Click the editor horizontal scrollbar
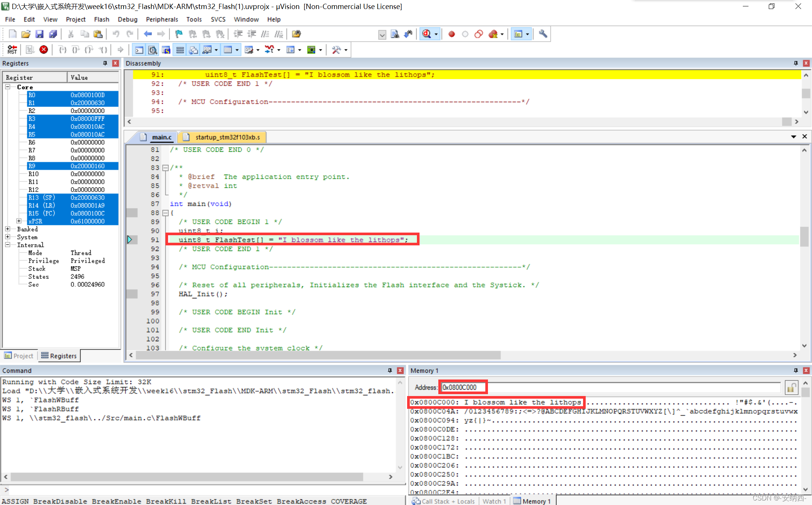This screenshot has width=812, height=505. (318, 355)
